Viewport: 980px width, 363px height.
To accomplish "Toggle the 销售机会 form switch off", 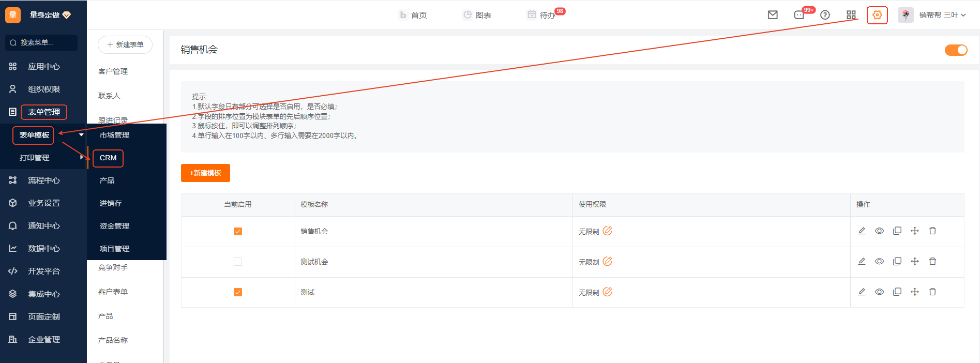I will pyautogui.click(x=956, y=50).
